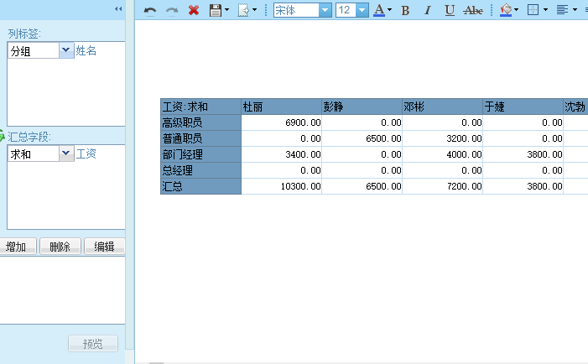Select the 高级职员 row header
588x364 pixels.
coord(200,122)
